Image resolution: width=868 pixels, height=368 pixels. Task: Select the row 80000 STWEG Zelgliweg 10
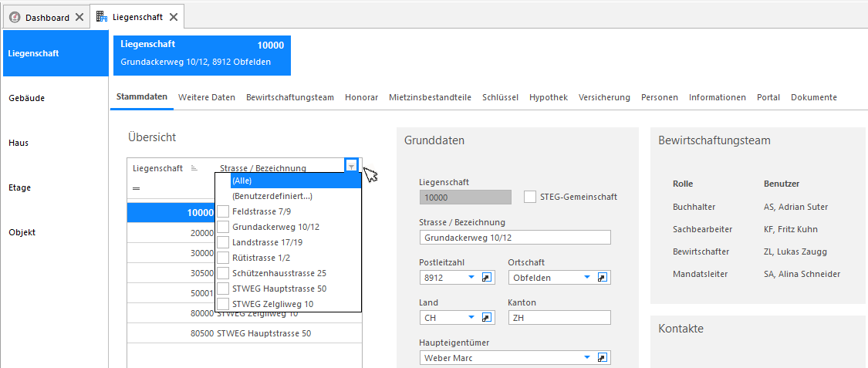click(x=245, y=314)
